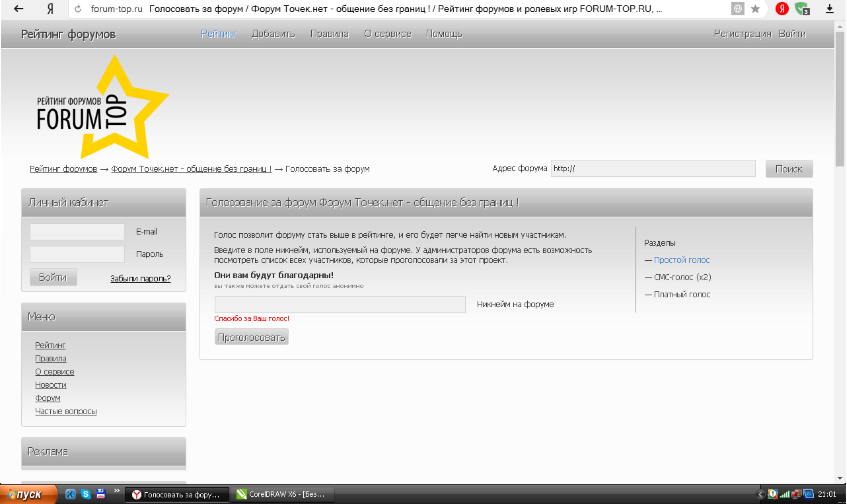
Task: Open О сервисе in the sidebar Меню
Action: pyautogui.click(x=55, y=372)
